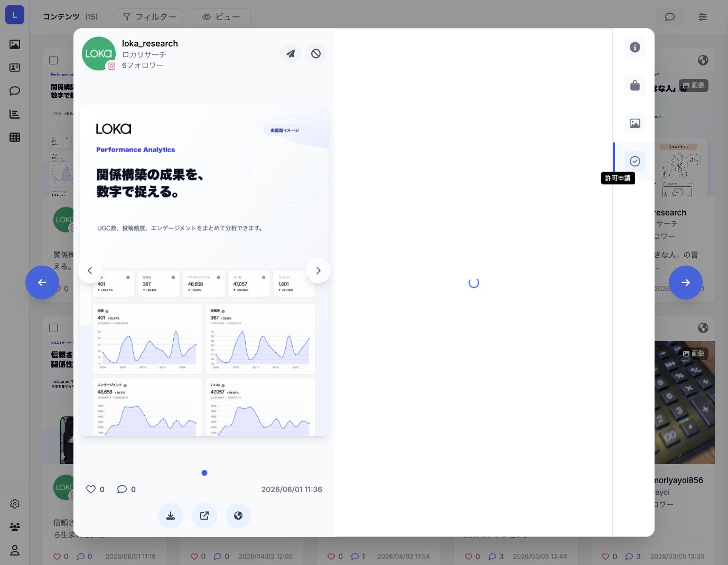The height and width of the screenshot is (565, 728).
Task: Select the carousel page dot indicator
Action: [x=204, y=473]
